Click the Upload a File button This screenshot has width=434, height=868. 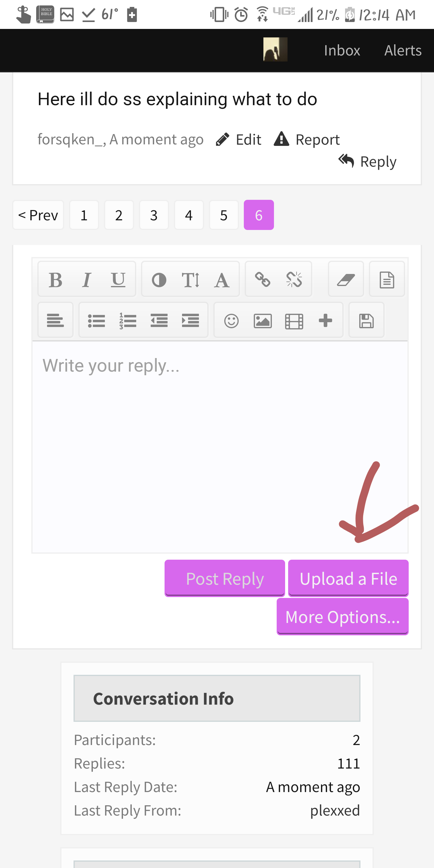click(348, 579)
